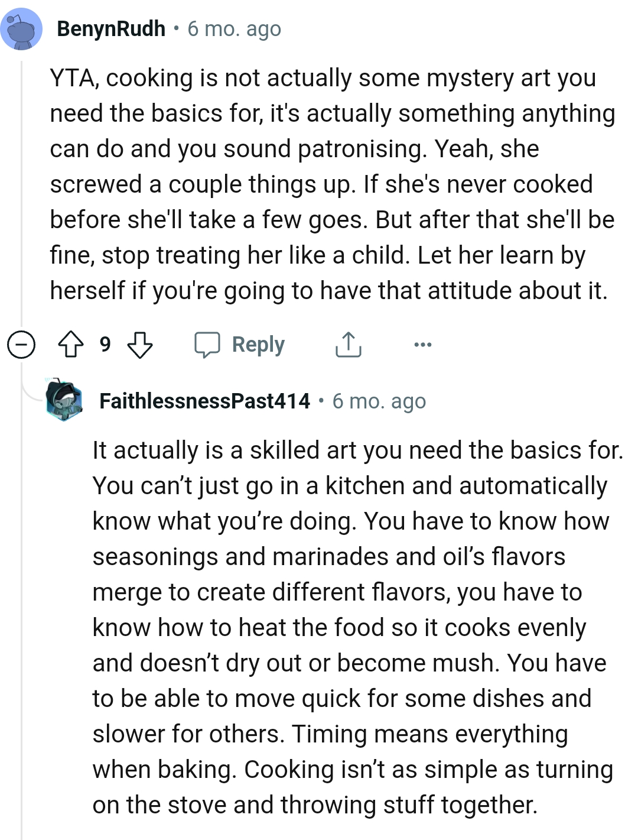Image resolution: width=638 pixels, height=840 pixels.
Task: Click the share icon below the comment
Action: coord(349,345)
